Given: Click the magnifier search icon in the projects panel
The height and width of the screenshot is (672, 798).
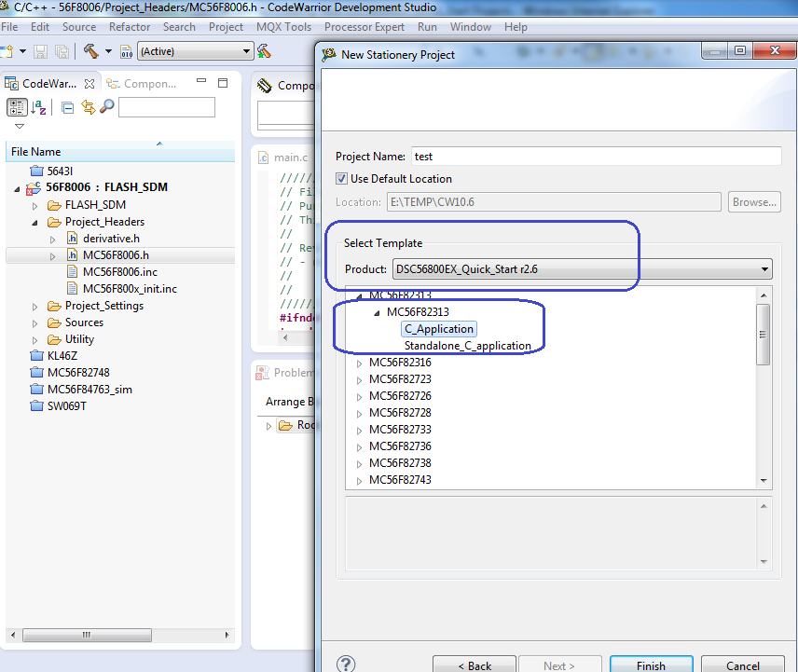Looking at the screenshot, I should pos(107,107).
